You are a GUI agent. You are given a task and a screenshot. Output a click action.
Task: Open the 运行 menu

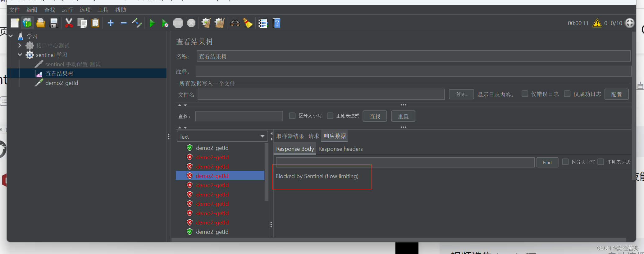click(67, 10)
